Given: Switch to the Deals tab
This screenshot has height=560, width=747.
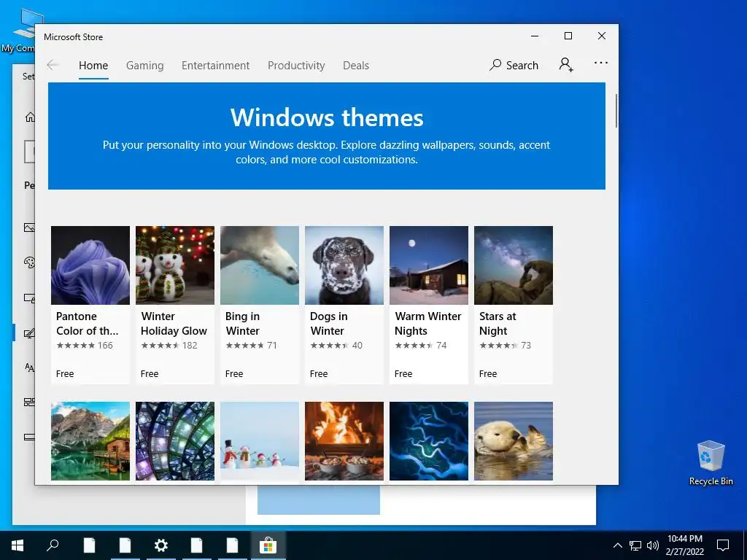Looking at the screenshot, I should [x=356, y=65].
